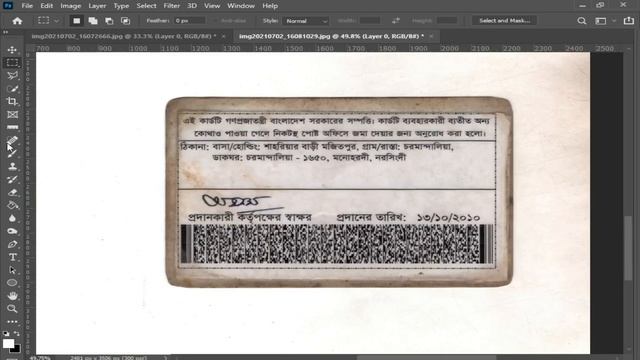
Task: Click the Share document icon
Action: 629,20
